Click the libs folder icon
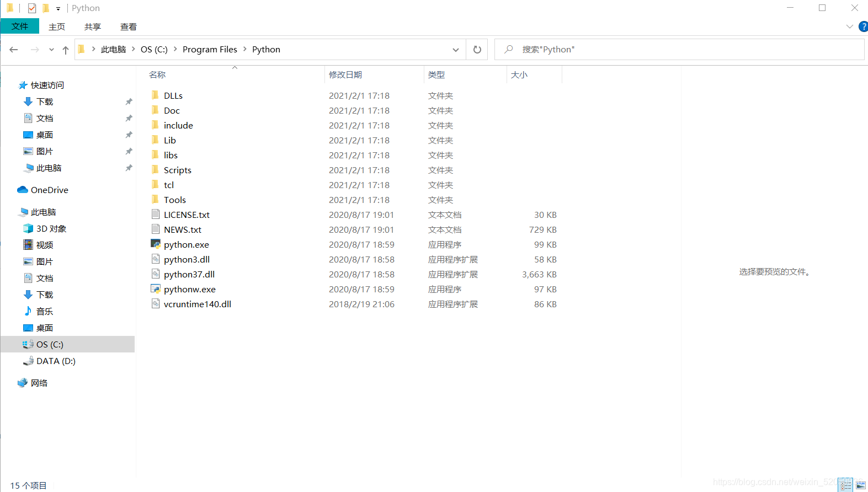The width and height of the screenshot is (868, 492). 155,154
